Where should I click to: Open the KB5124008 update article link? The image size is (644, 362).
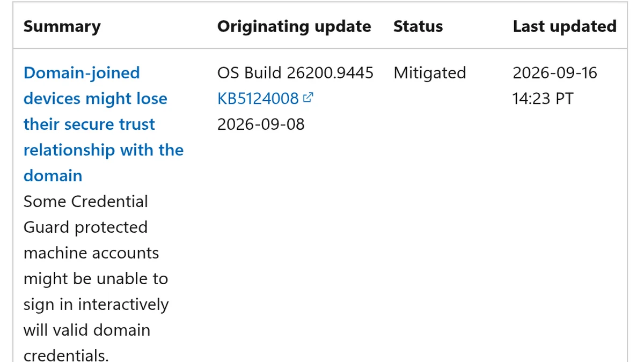258,98
